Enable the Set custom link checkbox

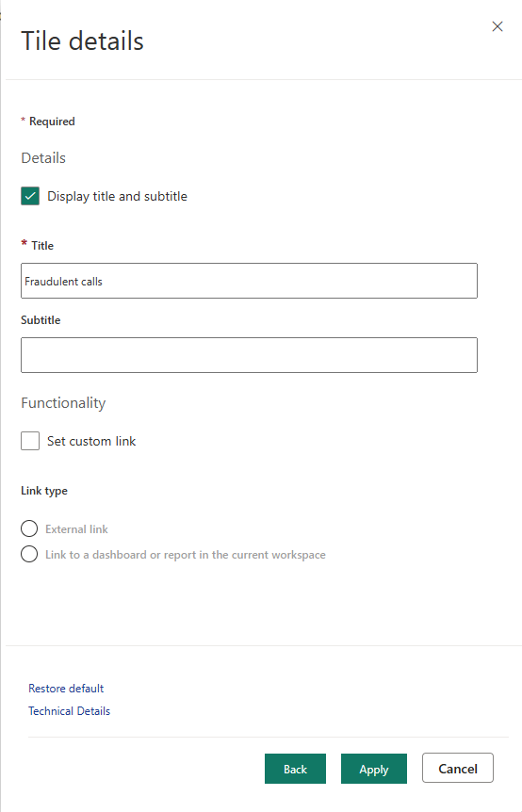pyautogui.click(x=30, y=441)
